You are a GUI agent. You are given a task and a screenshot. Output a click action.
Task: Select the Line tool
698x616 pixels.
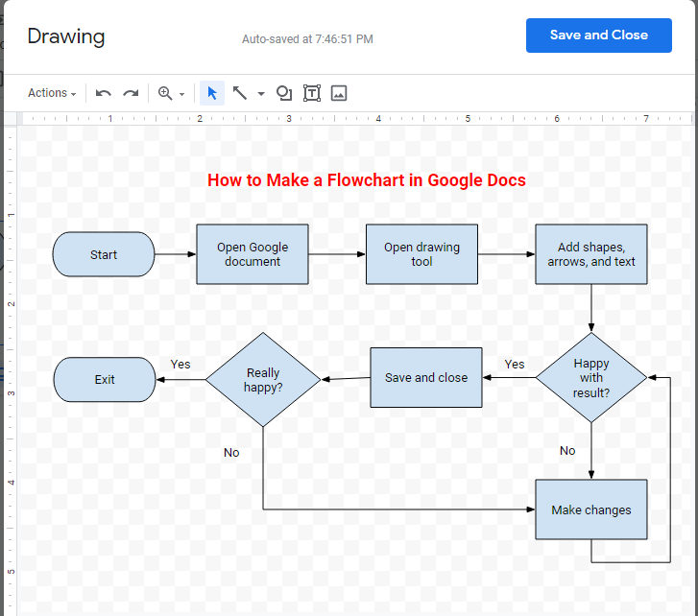pyautogui.click(x=240, y=93)
